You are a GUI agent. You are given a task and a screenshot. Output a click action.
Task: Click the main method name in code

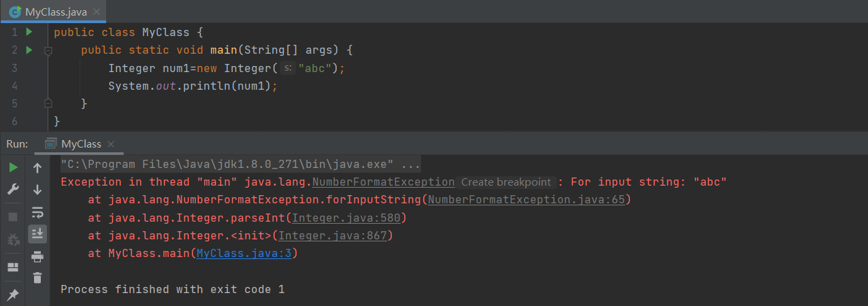223,50
